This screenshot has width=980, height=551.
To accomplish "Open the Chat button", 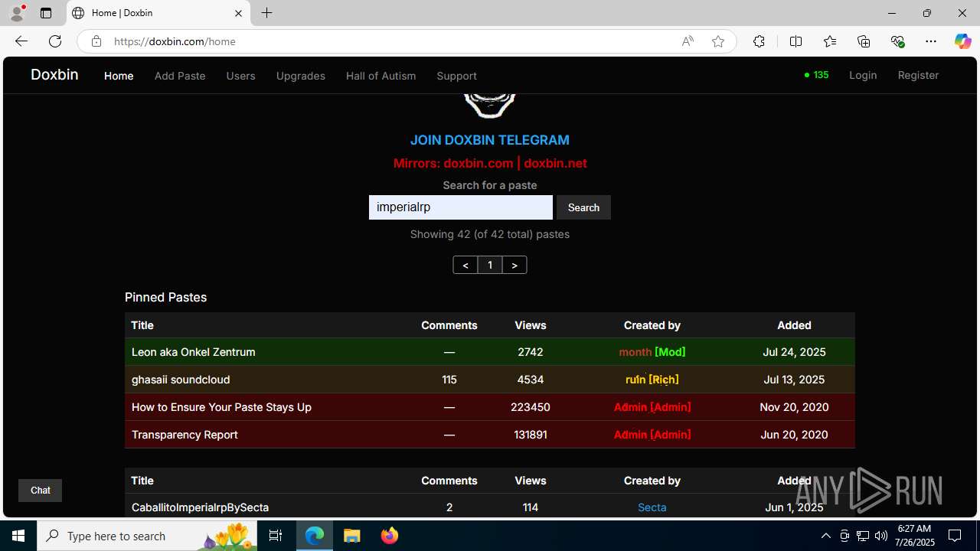I will click(x=40, y=491).
